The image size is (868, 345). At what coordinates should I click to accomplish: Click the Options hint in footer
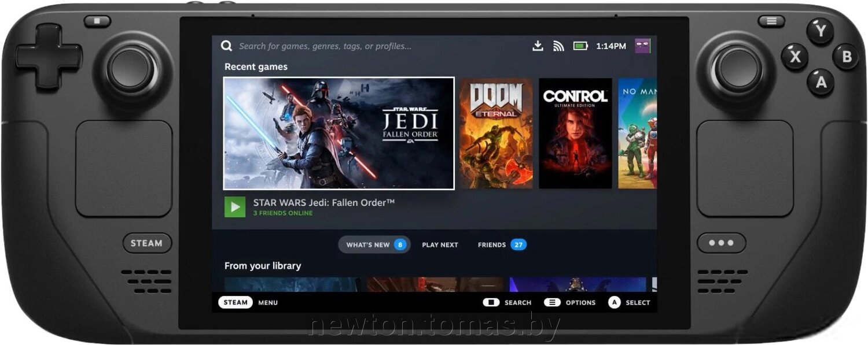point(570,302)
